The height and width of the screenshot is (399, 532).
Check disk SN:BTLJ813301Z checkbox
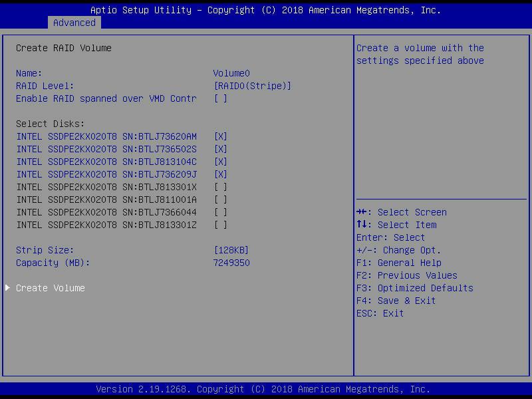tap(221, 225)
